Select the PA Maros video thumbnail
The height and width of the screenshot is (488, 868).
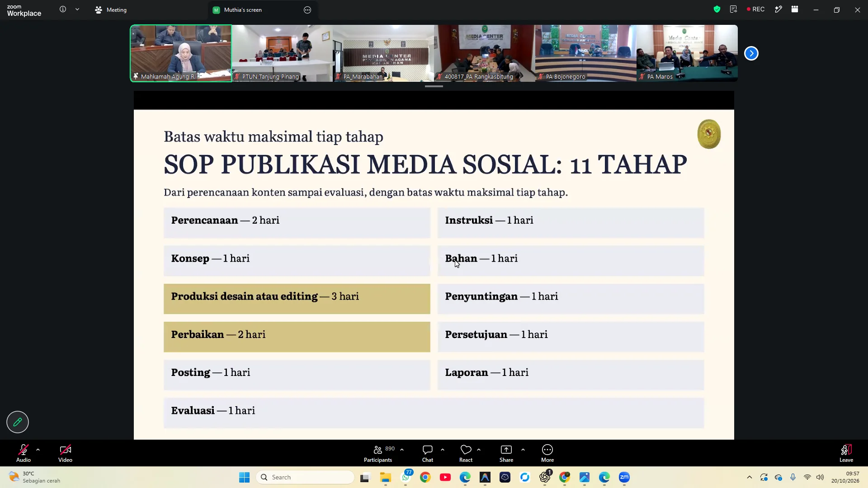[687, 53]
